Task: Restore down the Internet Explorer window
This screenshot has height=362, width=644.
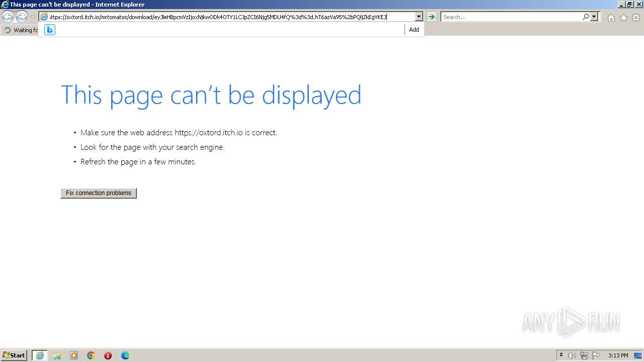Action: pos(629,5)
